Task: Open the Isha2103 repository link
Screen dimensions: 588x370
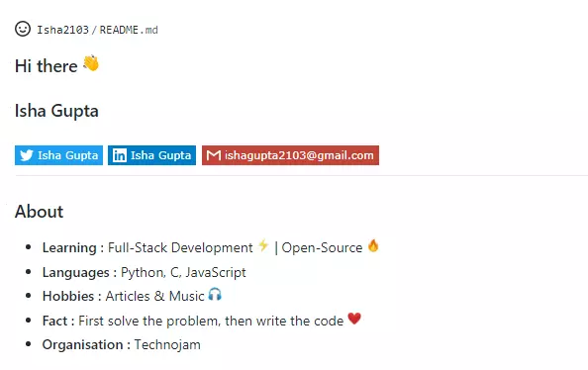Action: pos(62,30)
